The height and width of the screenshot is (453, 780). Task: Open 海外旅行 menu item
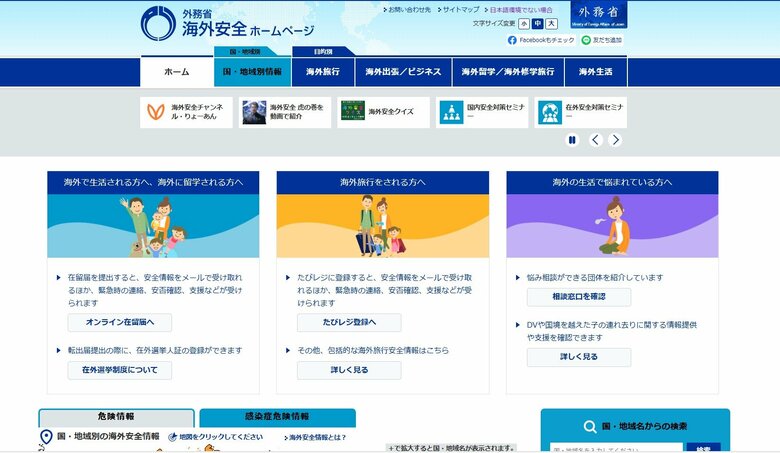click(x=323, y=72)
